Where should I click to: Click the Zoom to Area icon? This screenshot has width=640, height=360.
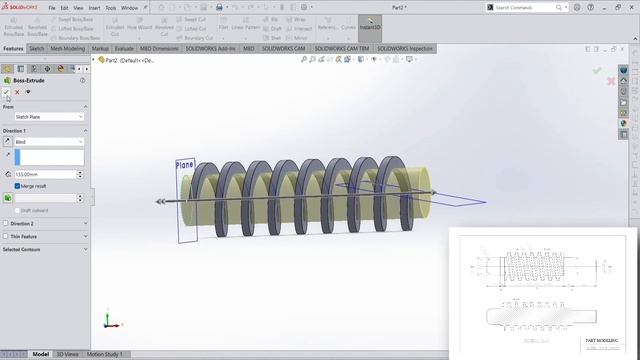(312, 60)
